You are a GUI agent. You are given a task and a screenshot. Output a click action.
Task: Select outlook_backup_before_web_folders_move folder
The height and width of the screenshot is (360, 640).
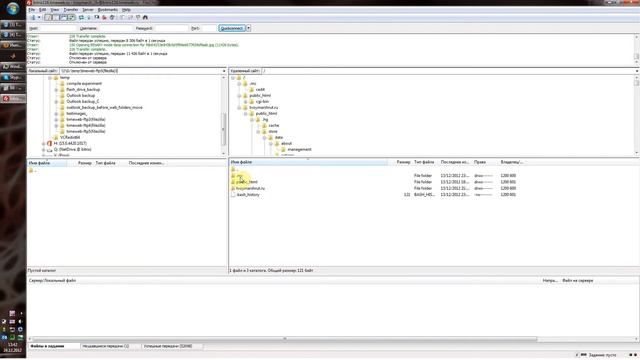pos(104,108)
